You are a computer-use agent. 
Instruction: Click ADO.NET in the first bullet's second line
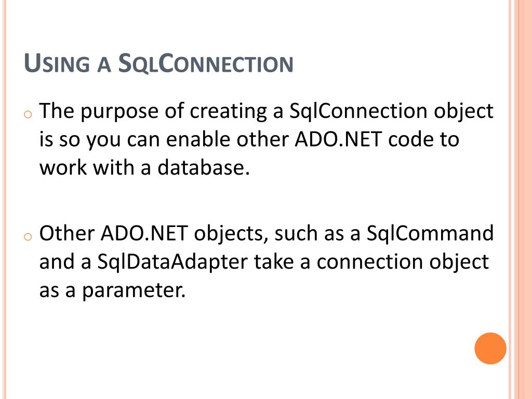[338, 139]
